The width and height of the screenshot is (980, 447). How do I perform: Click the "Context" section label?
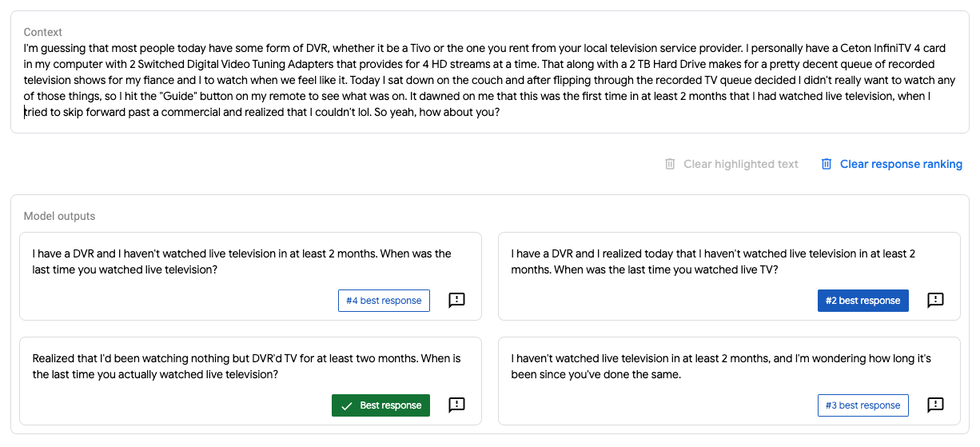click(x=43, y=32)
